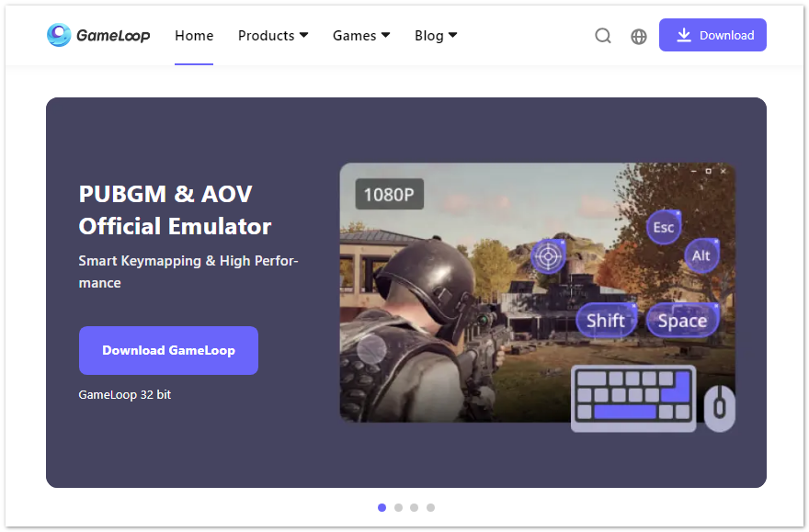Image resolution: width=809 pixels, height=532 pixels.
Task: Click the GameLoop 32 bit link
Action: pos(125,395)
